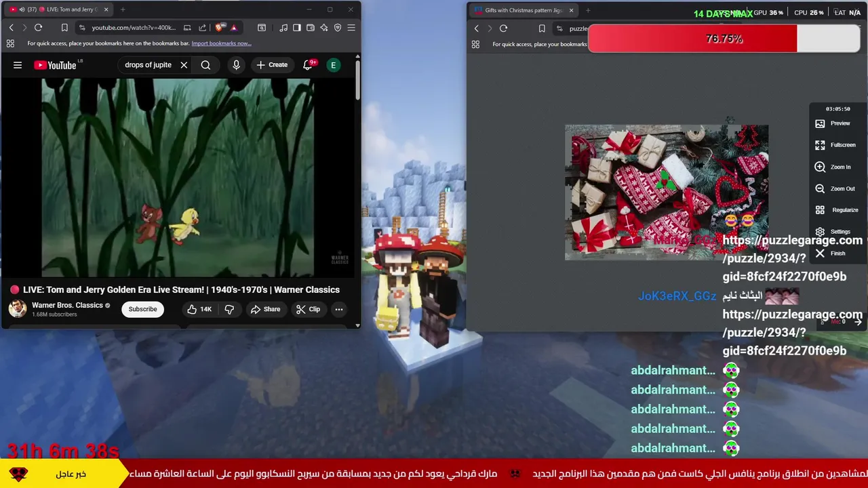Screen dimensions: 868x488
Task: Open more actions three-dot menu below video
Action: [x=338, y=309]
